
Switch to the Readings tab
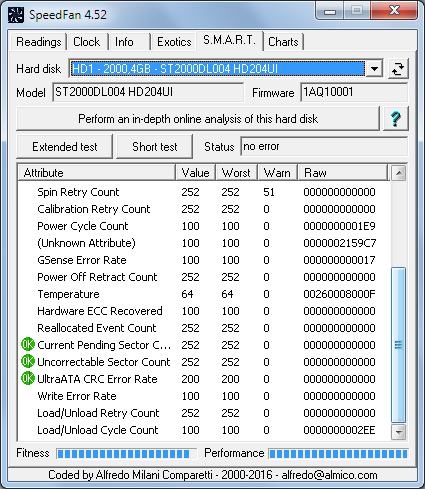point(38,42)
